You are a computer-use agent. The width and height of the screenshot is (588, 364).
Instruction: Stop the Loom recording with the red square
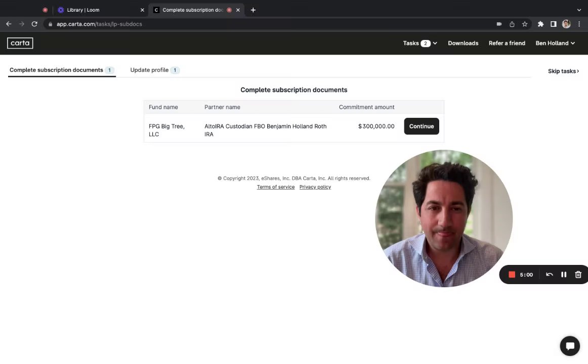[x=512, y=275]
